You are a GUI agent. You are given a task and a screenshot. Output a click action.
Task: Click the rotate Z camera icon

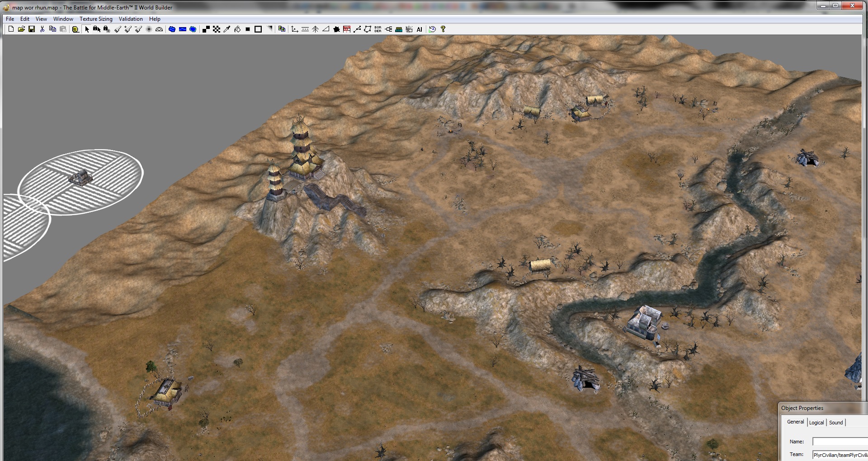432,29
